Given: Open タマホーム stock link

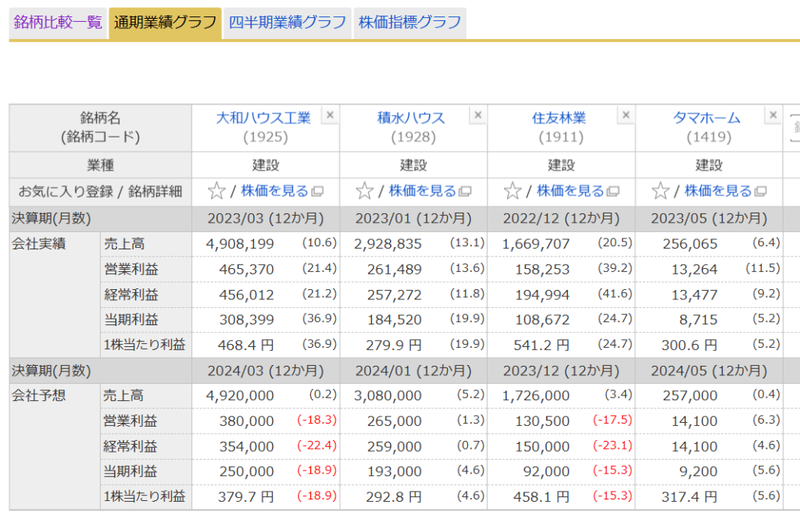Looking at the screenshot, I should (x=707, y=118).
